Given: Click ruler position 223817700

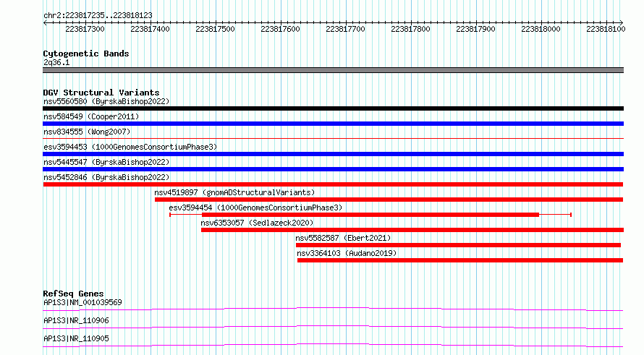Looking at the screenshot, I should (x=345, y=29).
